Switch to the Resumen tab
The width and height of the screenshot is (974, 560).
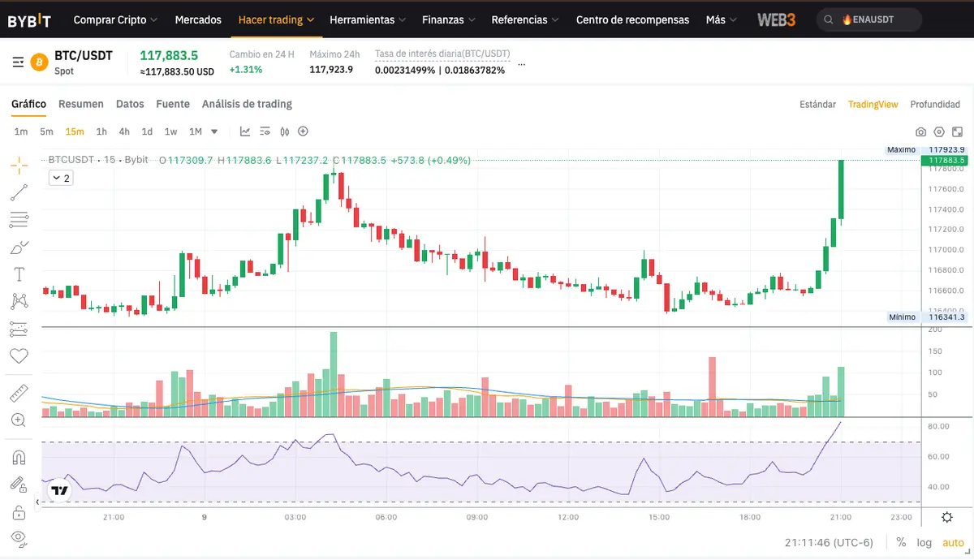(x=81, y=104)
